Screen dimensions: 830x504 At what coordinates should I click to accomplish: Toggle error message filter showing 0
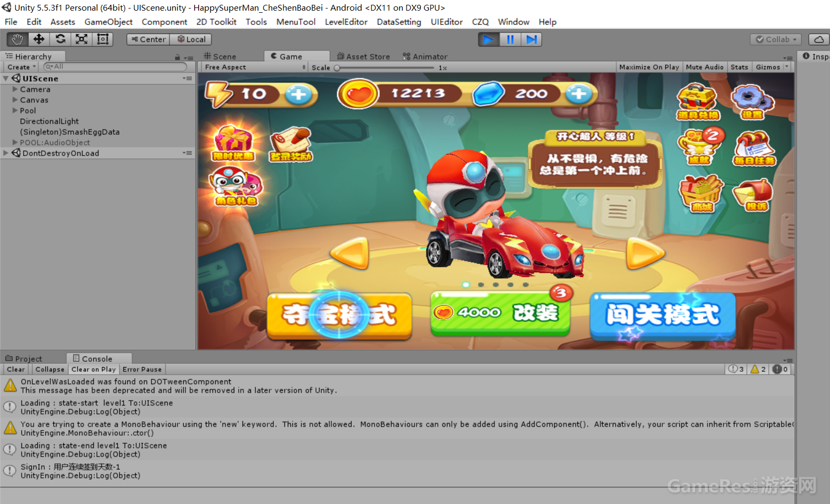[780, 369]
